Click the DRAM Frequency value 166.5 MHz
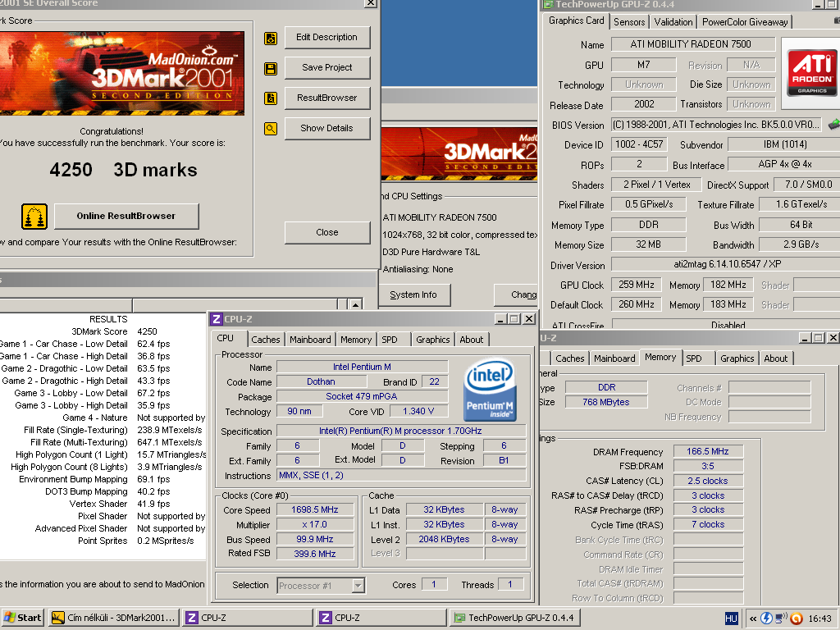This screenshot has width=840, height=630. (x=708, y=452)
